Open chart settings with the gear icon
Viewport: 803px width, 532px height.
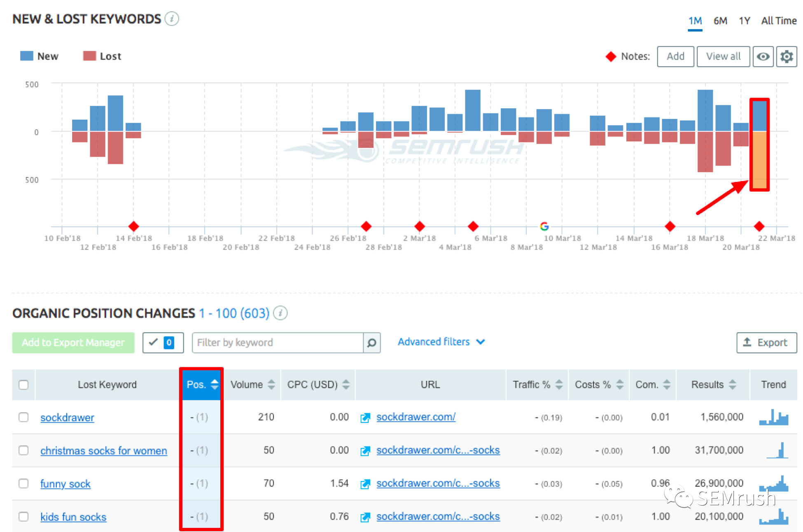(x=787, y=56)
